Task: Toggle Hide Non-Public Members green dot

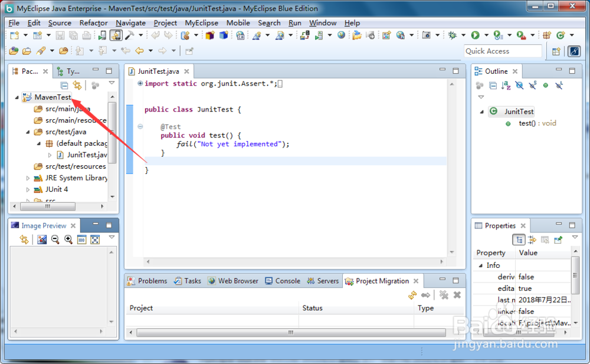Action: 546,86
